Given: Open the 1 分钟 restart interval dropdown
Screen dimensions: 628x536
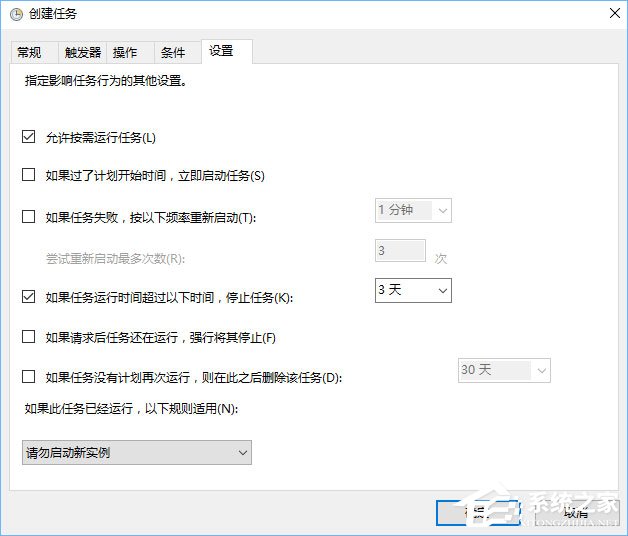Looking at the screenshot, I should coord(413,210).
